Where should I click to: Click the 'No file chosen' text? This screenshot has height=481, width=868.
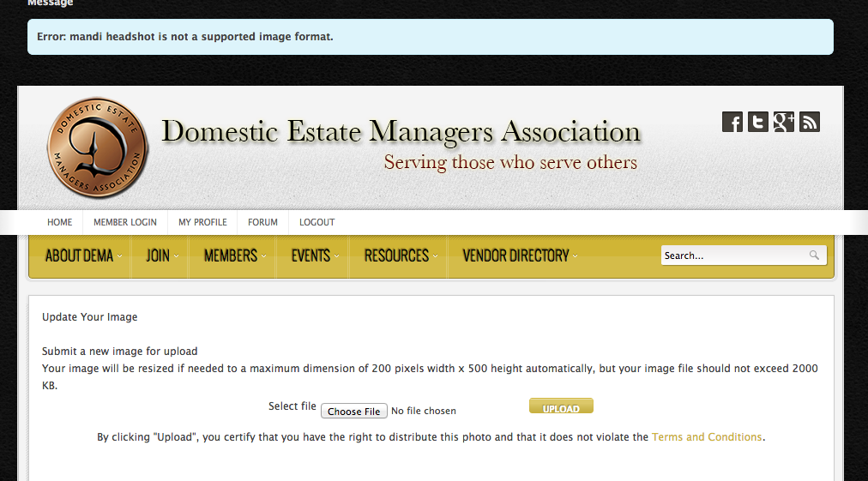click(x=424, y=411)
